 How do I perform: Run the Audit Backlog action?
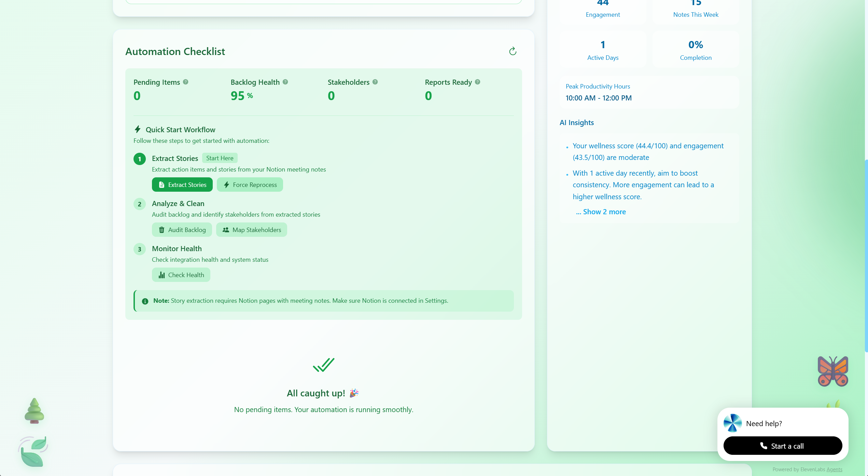182,230
